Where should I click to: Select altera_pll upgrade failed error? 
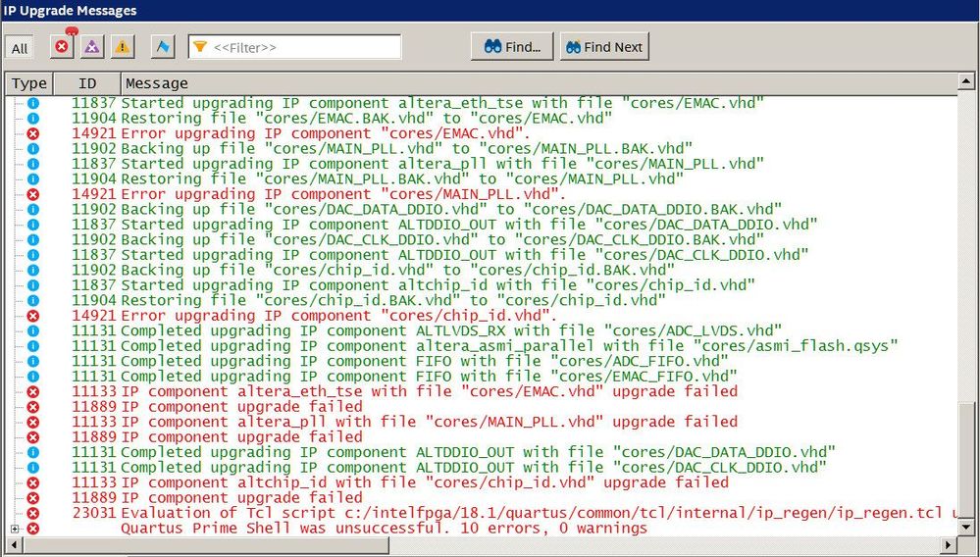point(429,422)
